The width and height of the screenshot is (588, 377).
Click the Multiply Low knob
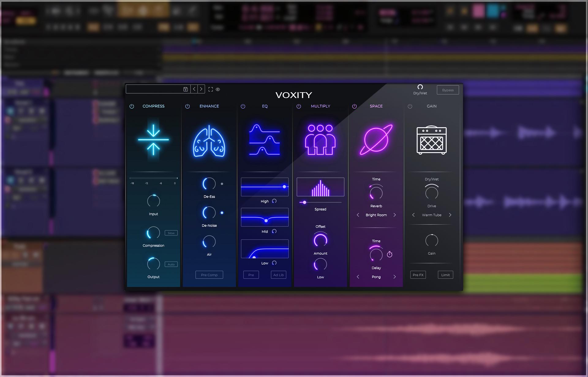[320, 264]
